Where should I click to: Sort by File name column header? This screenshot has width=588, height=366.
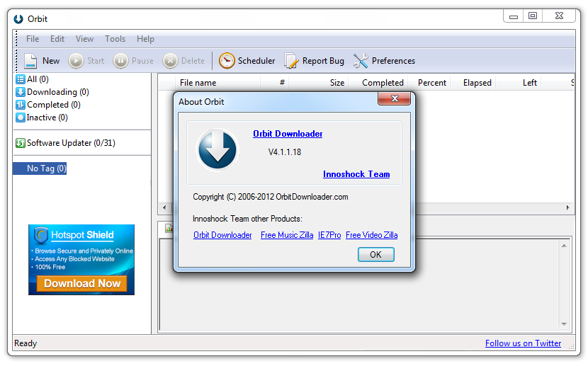[x=198, y=83]
